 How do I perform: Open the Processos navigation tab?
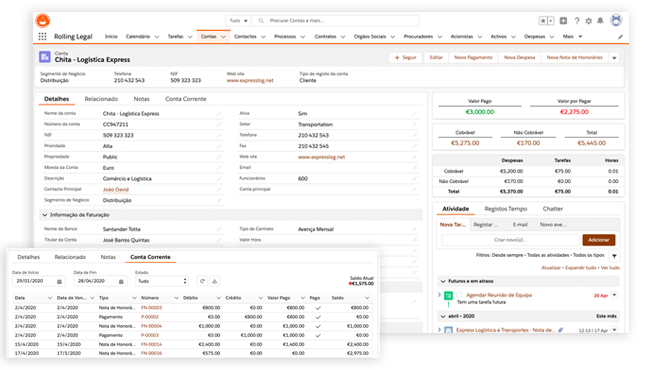point(285,37)
